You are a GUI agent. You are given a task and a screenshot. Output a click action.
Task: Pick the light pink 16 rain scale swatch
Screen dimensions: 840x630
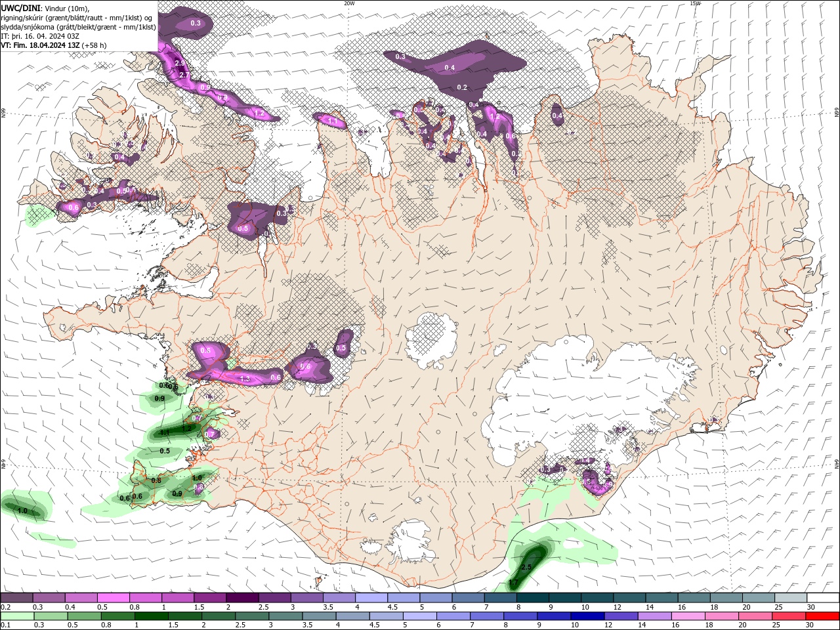pos(688,616)
